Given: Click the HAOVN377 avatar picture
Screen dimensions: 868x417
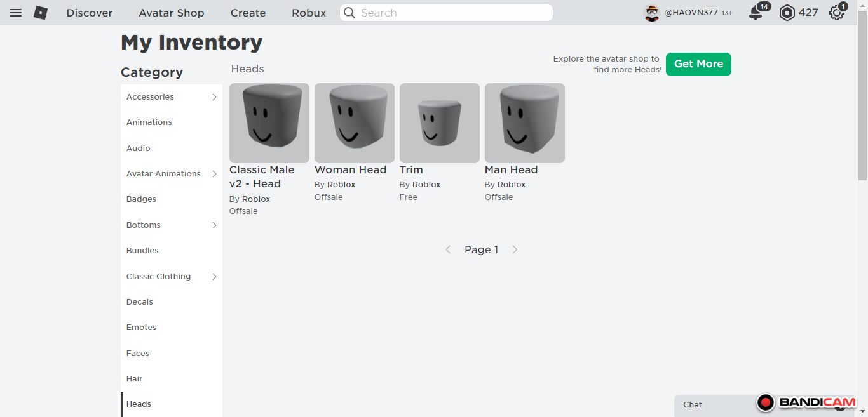Looking at the screenshot, I should 652,13.
